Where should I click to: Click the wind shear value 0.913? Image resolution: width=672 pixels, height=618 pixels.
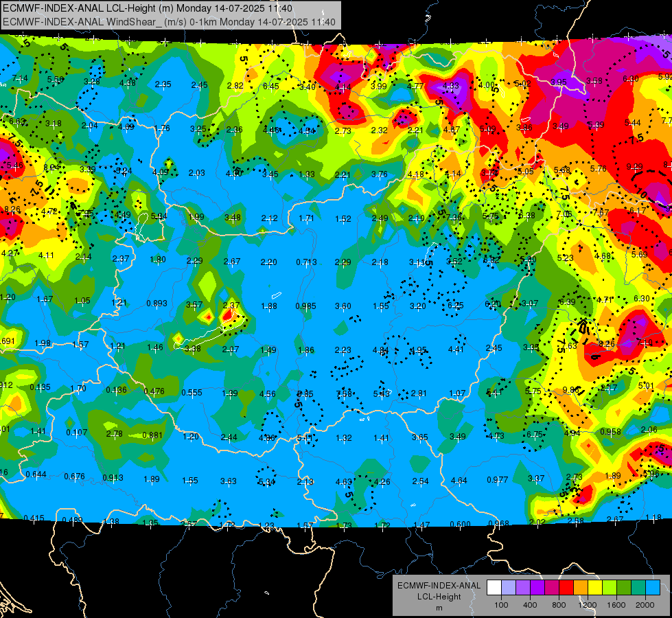(x=113, y=477)
